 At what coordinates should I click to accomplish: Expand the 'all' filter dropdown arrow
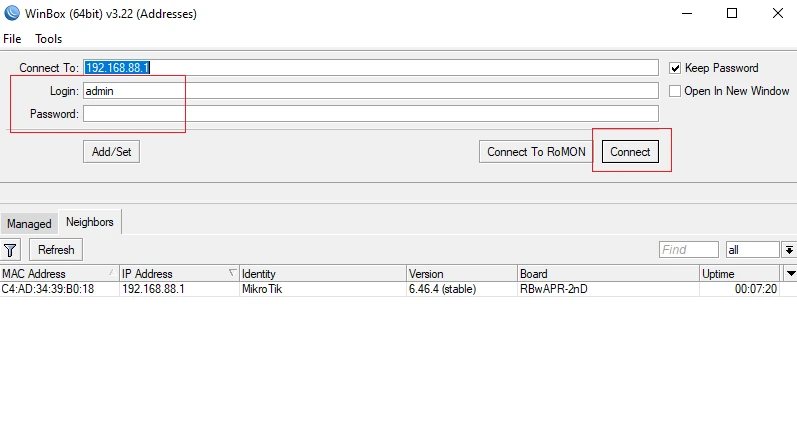click(x=789, y=250)
